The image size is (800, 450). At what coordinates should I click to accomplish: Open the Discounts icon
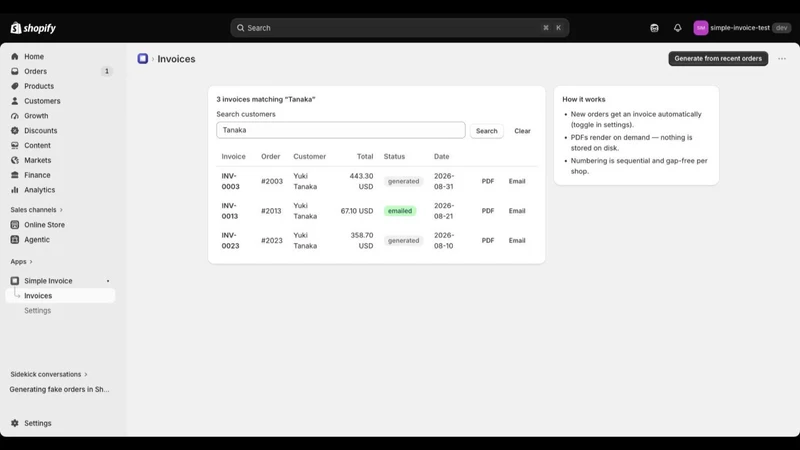pos(15,131)
